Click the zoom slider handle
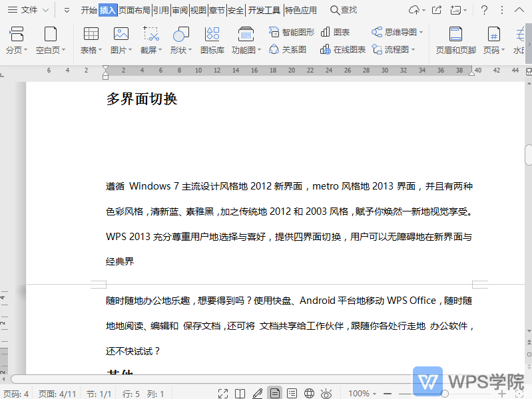Screen dimensions: 532x399 445,394
